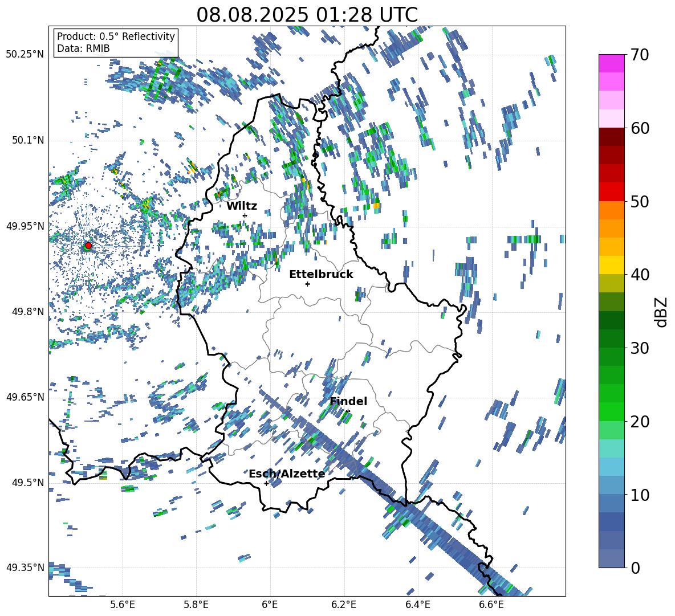The image size is (675, 616).
Task: Click the 49.5°N latitude tick label
Action: pos(28,482)
